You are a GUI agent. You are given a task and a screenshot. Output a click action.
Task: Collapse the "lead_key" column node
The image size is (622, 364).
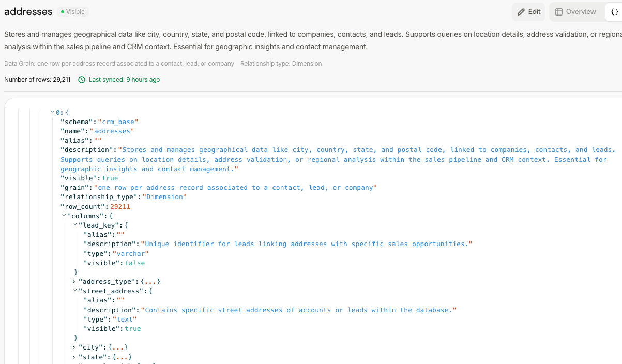75,225
